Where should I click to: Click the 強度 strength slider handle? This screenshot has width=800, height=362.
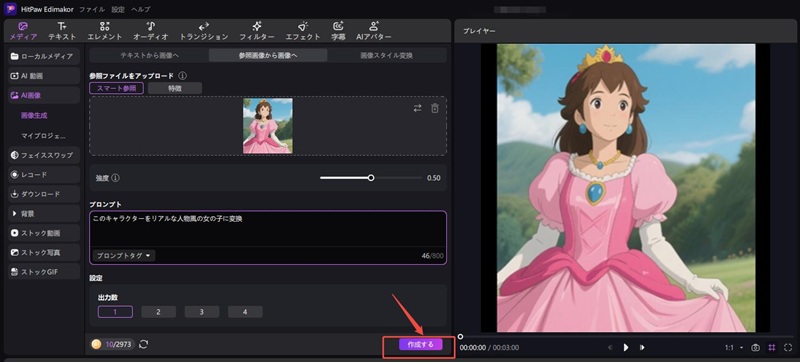(371, 178)
